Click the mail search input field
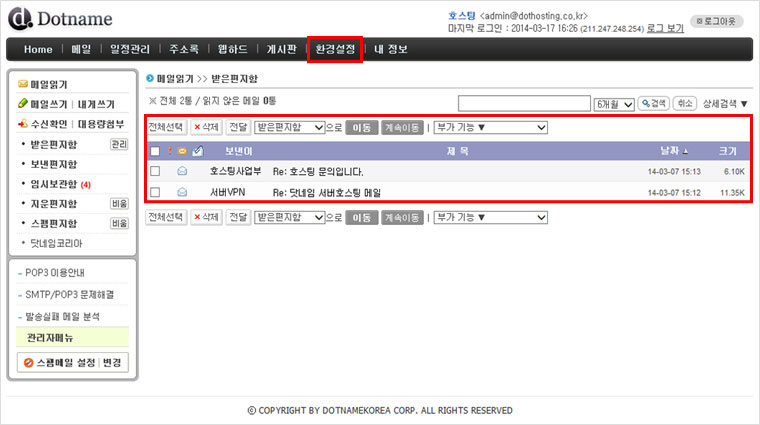760x425 pixels. point(524,103)
